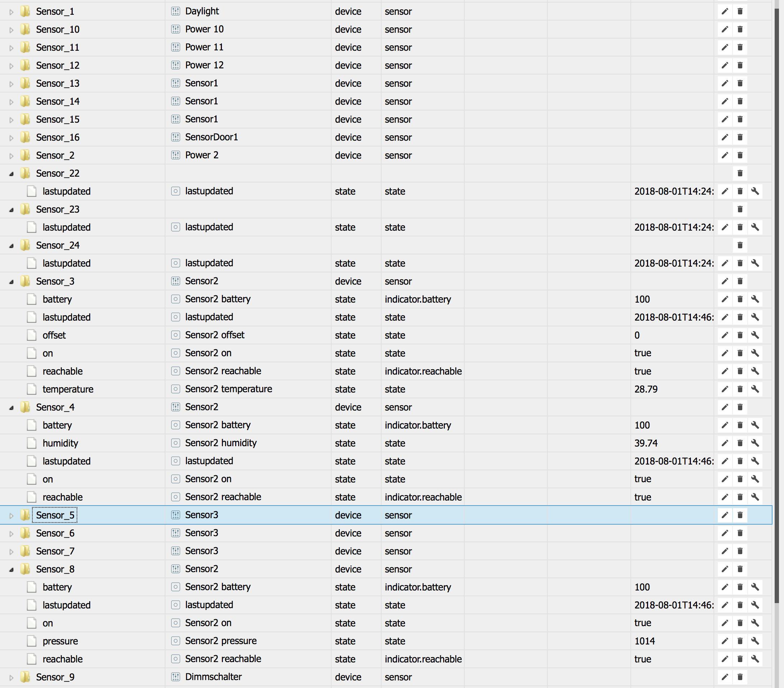This screenshot has height=688, width=784.
Task: Click the device icon beside Dimmschalter
Action: 176,677
